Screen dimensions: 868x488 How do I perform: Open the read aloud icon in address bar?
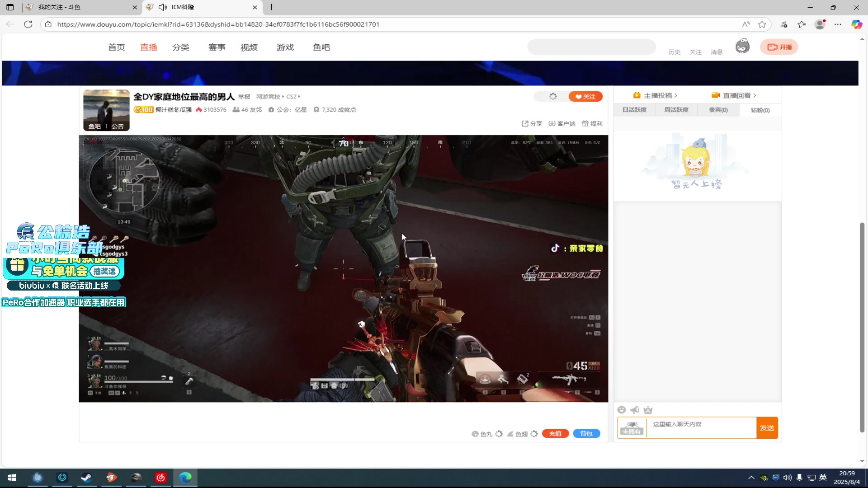pyautogui.click(x=746, y=24)
